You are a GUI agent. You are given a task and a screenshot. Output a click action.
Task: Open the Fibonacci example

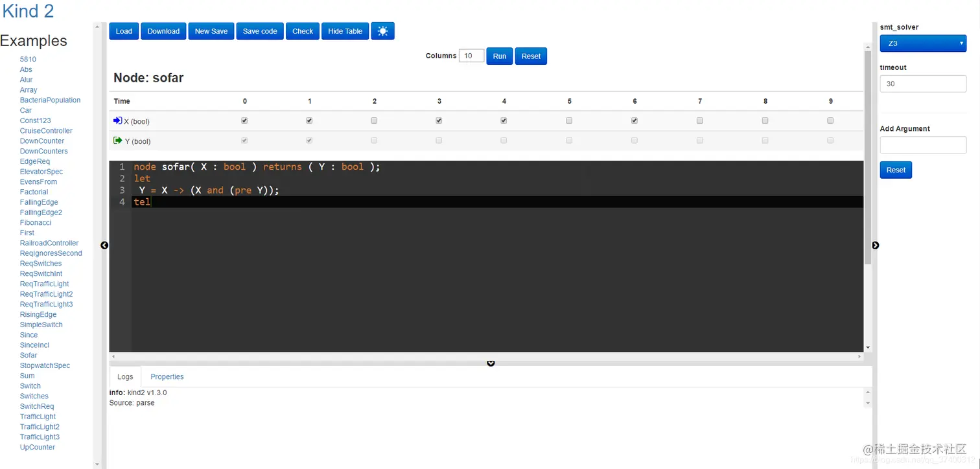pyautogui.click(x=36, y=223)
